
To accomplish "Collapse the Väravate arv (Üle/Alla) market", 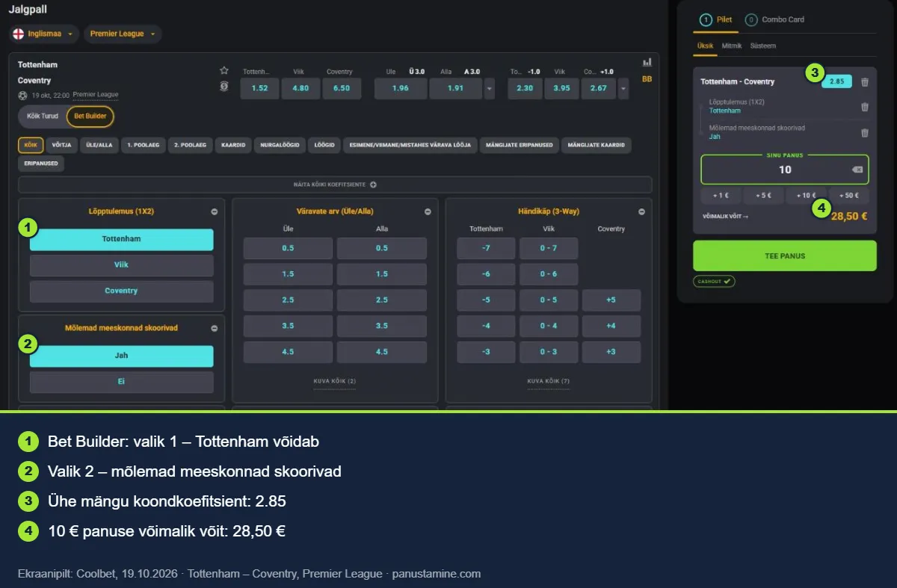I will point(428,212).
